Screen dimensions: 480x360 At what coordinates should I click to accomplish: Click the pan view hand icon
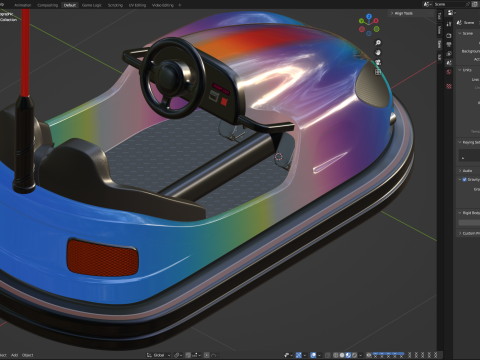click(378, 52)
